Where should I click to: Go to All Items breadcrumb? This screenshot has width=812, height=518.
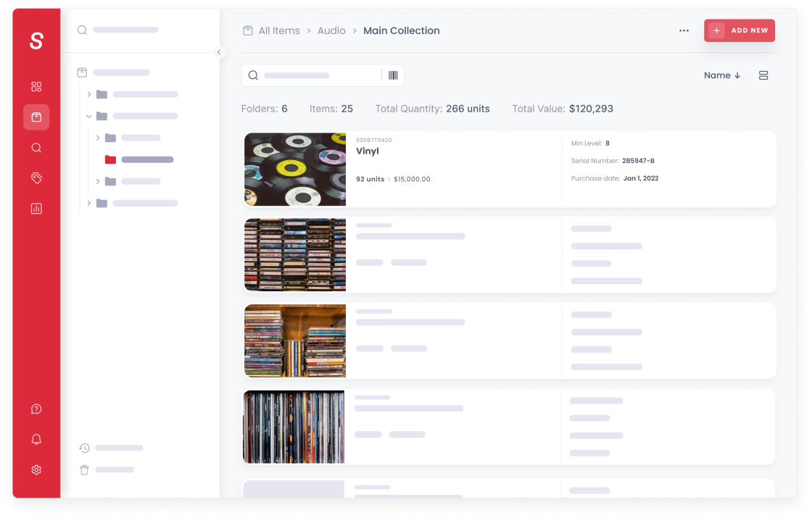click(x=279, y=30)
